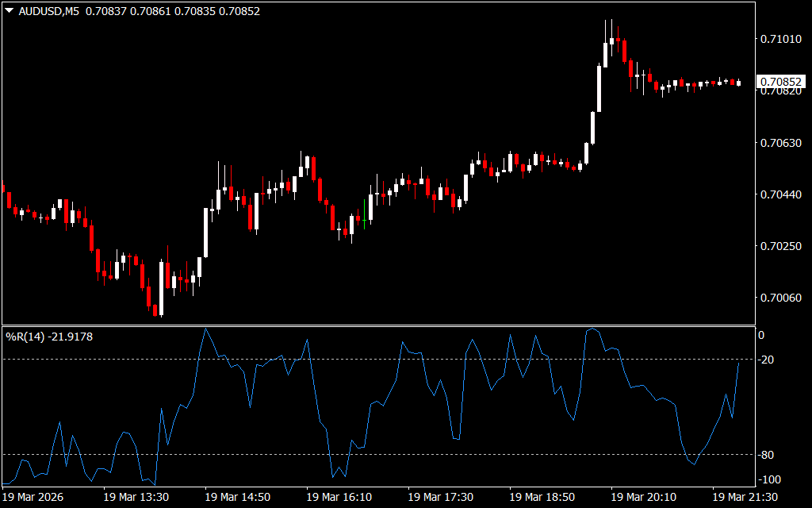Click the 19 Mar 13:30 time label
The height and width of the screenshot is (508, 812).
point(136,497)
